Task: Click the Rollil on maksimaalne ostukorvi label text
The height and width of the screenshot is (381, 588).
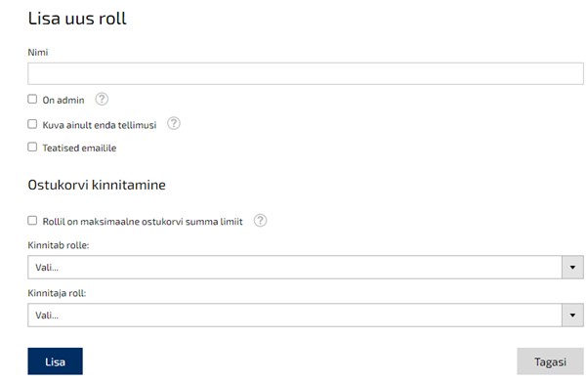Action: [143, 222]
